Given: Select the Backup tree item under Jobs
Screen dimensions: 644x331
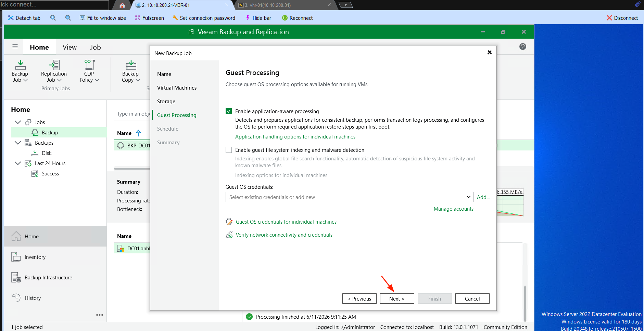Looking at the screenshot, I should click(x=59, y=132).
